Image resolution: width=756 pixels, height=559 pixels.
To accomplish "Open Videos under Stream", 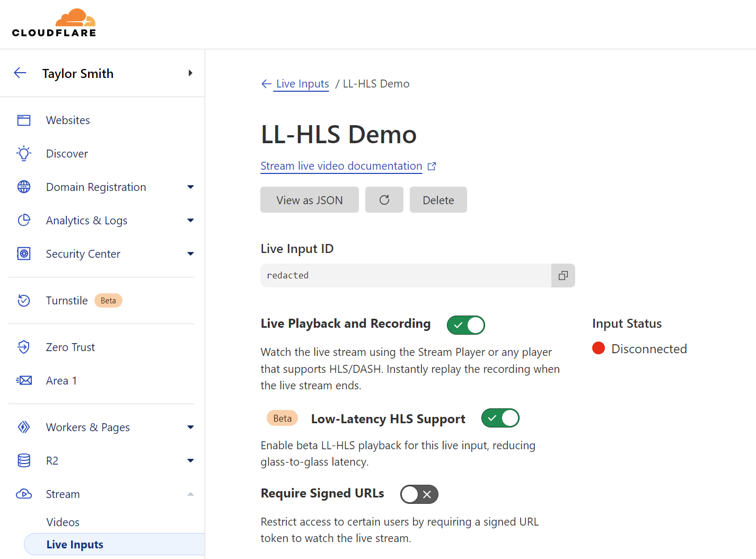I will (x=63, y=522).
